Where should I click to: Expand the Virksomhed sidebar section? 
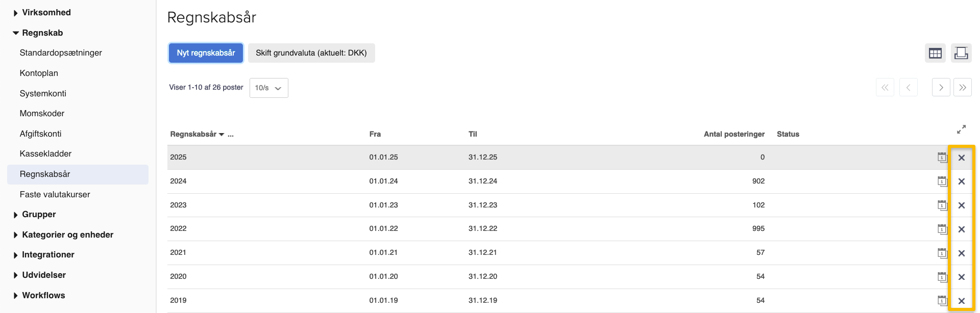pyautogui.click(x=46, y=13)
